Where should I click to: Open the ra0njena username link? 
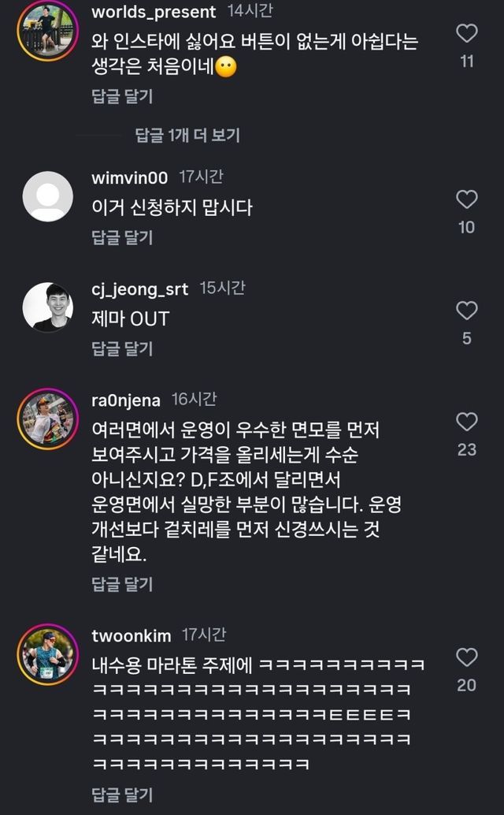pyautogui.click(x=126, y=400)
